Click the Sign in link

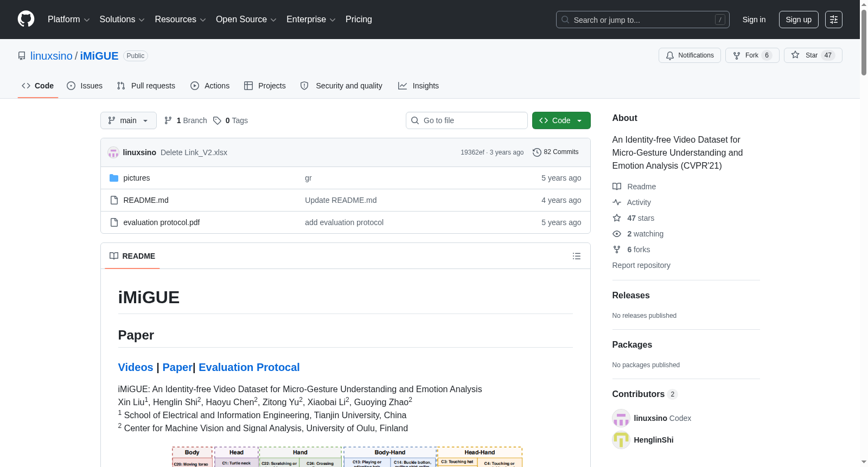(x=754, y=20)
